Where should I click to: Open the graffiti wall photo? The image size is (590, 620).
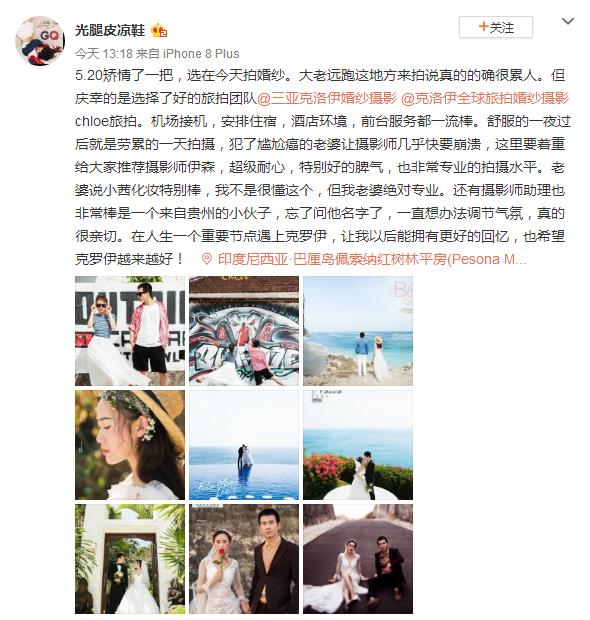click(x=244, y=331)
